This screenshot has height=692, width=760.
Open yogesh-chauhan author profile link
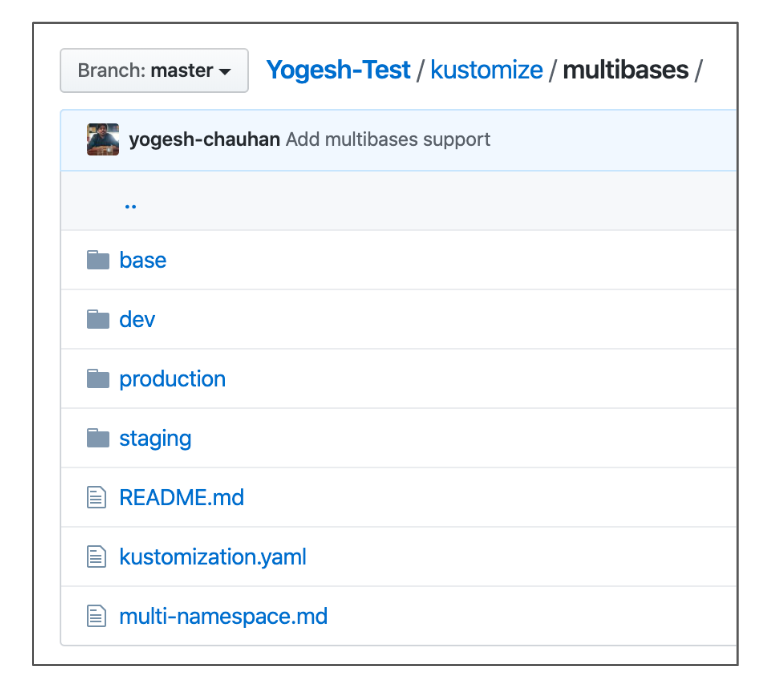205,140
